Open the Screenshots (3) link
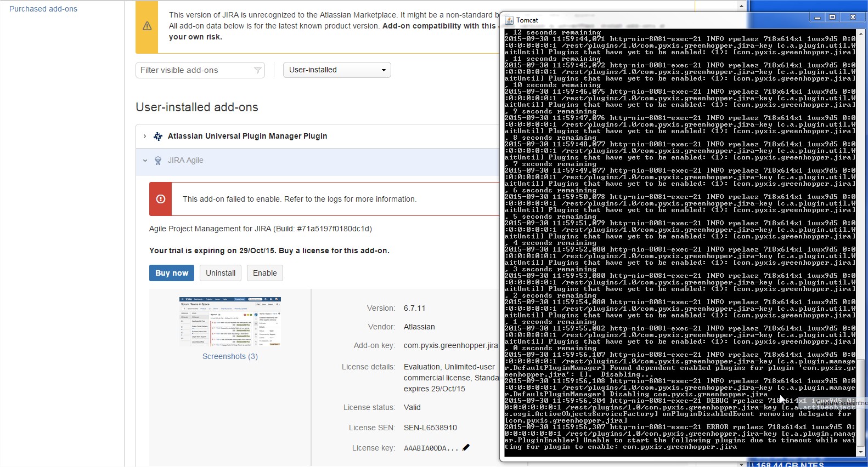Screen dimensions: 868x467 230,356
